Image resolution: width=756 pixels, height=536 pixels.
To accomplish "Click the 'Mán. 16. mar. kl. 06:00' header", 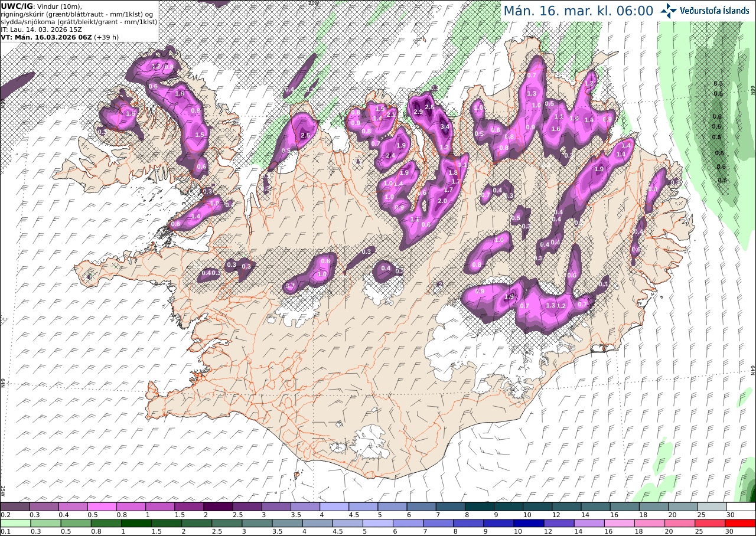I will 578,11.
